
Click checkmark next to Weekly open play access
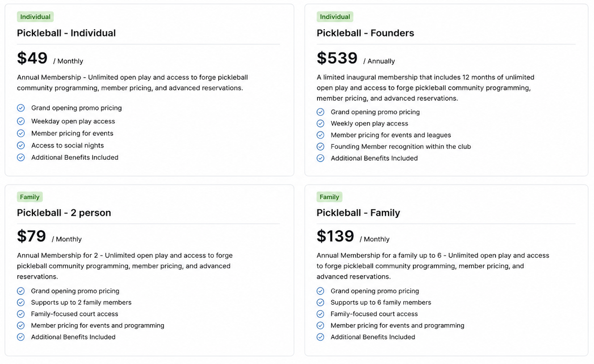click(x=320, y=123)
